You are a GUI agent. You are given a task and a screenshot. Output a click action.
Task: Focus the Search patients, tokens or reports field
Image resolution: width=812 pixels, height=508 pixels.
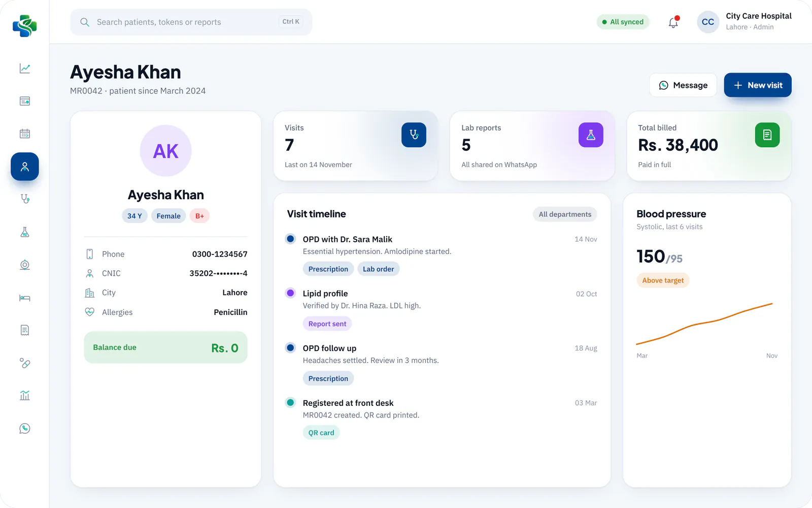point(191,22)
